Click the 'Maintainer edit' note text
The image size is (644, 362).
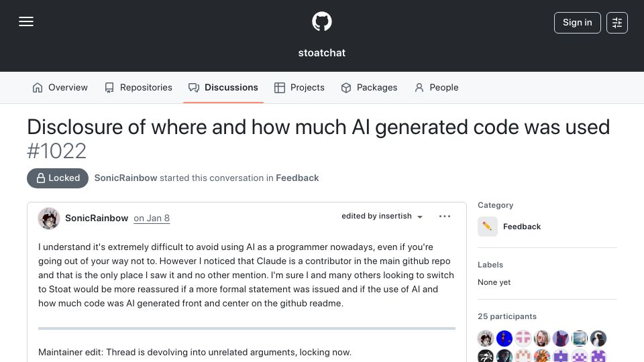point(195,352)
